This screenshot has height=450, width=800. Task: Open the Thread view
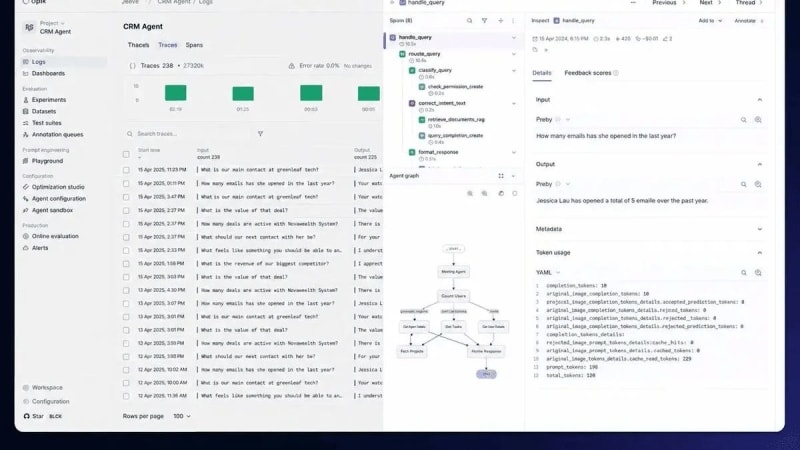[748, 3]
